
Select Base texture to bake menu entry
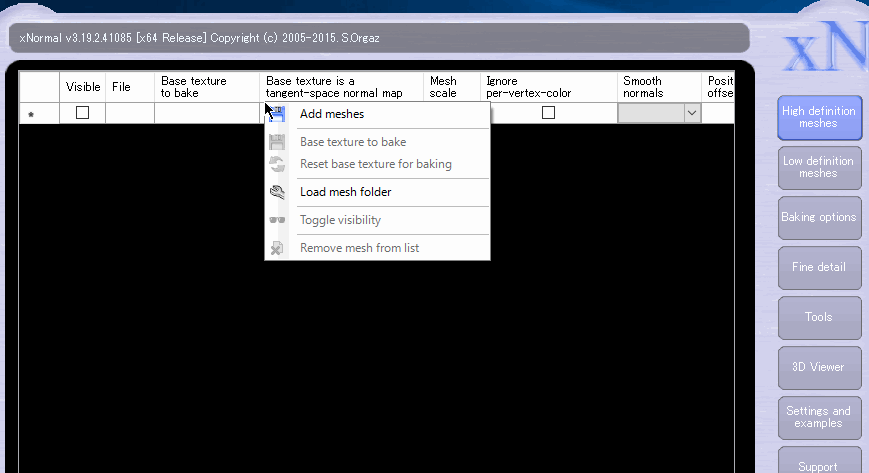pos(377,142)
